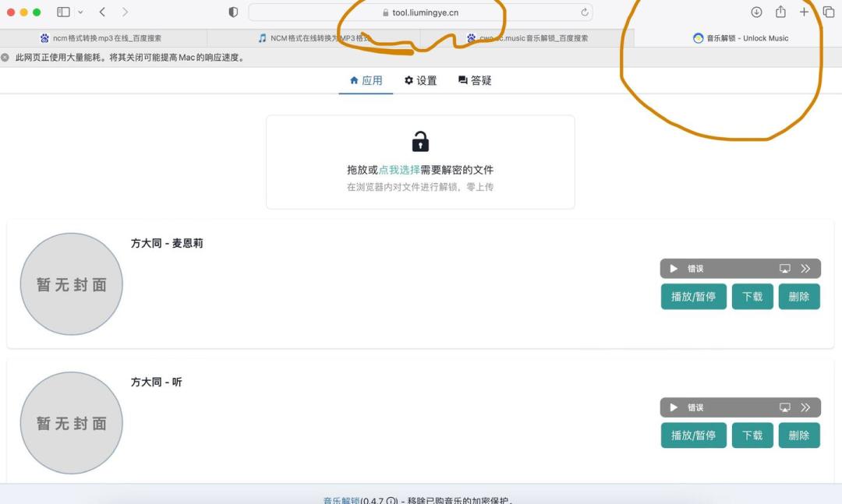Open a new tab with plus icon
Screen dimensions: 842x504
coord(804,12)
